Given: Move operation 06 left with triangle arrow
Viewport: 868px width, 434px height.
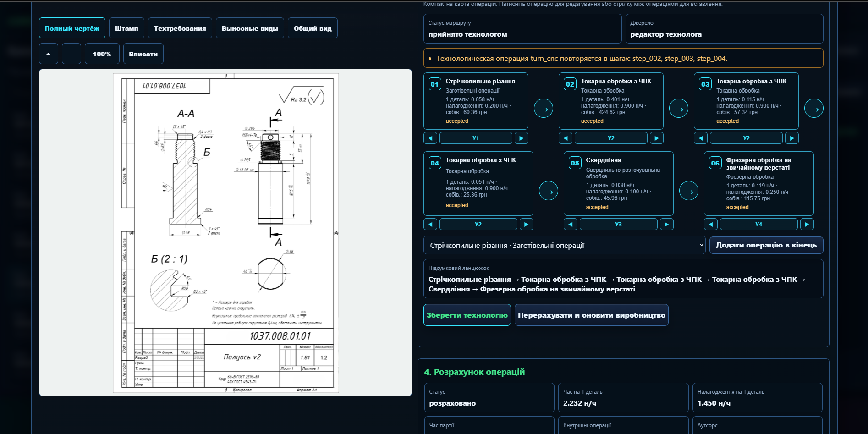Looking at the screenshot, I should (x=711, y=224).
